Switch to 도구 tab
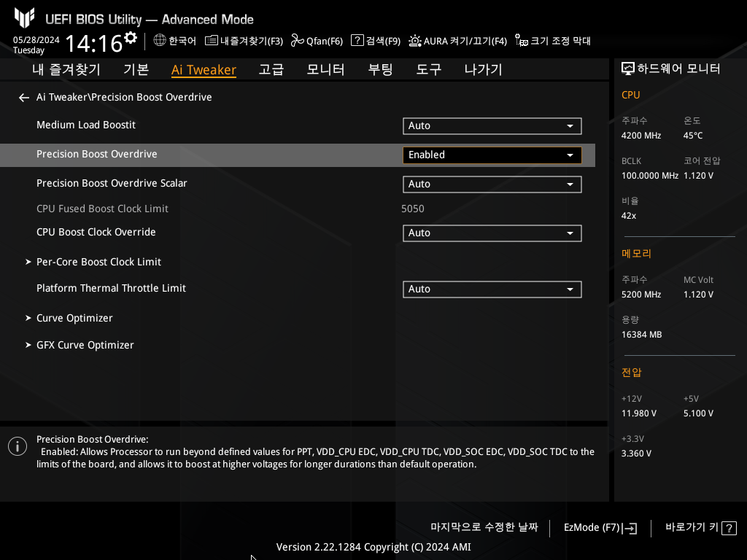 [x=429, y=69]
